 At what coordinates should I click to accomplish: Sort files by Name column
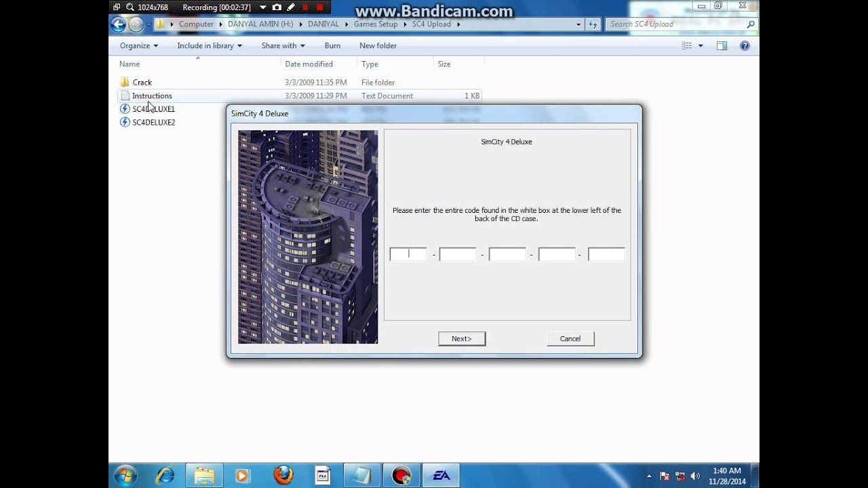(130, 64)
